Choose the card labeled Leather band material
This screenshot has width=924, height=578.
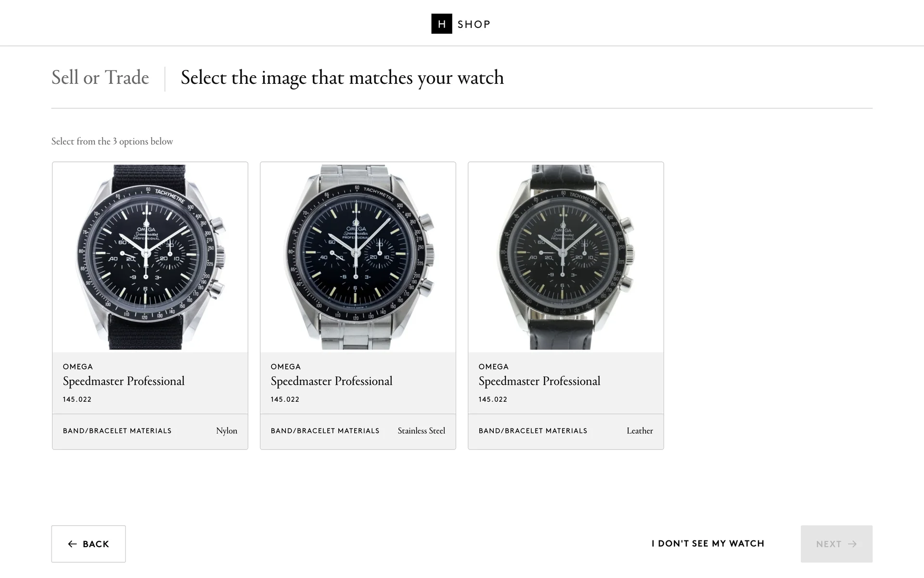click(566, 305)
